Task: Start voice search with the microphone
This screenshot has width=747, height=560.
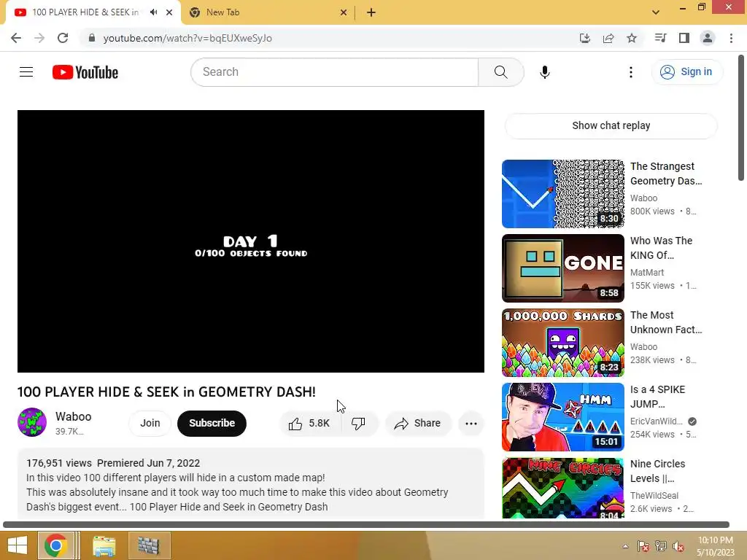Action: pyautogui.click(x=544, y=72)
